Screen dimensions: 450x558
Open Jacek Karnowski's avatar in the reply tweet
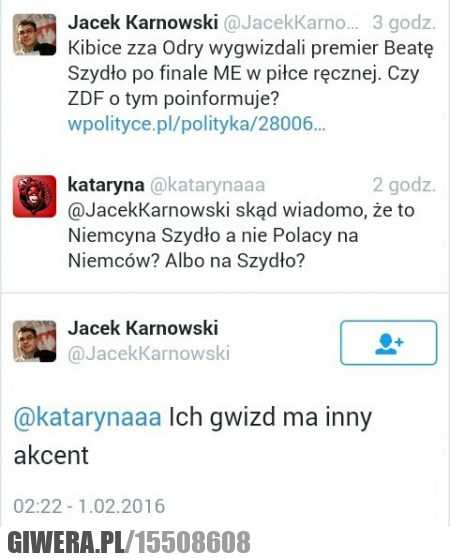click(35, 341)
